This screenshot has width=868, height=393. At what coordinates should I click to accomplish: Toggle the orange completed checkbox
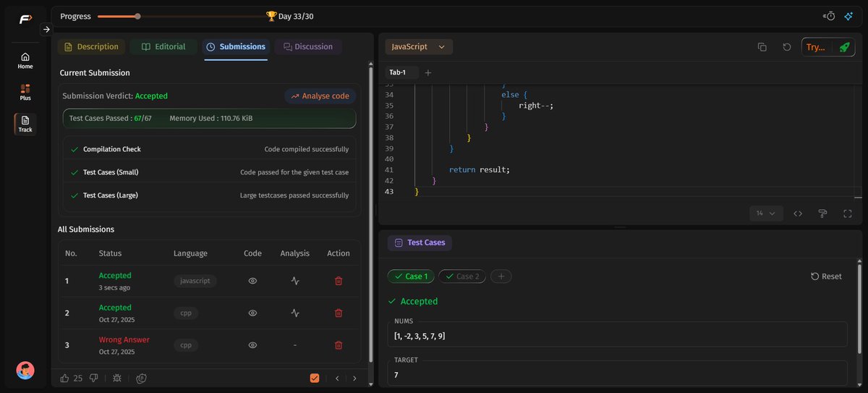pos(315,378)
